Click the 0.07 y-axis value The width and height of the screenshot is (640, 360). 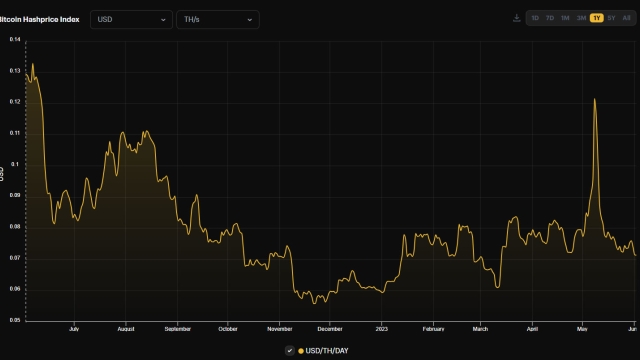15,258
